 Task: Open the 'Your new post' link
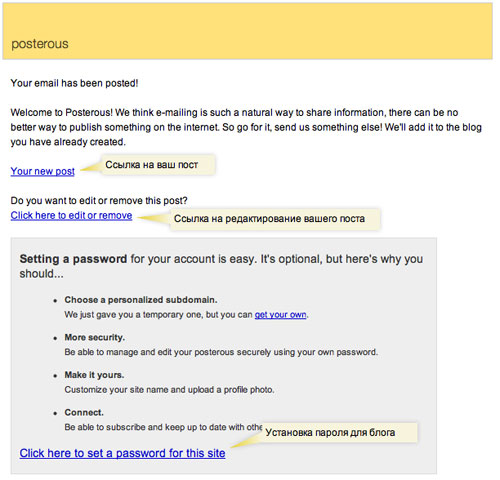[x=43, y=171]
